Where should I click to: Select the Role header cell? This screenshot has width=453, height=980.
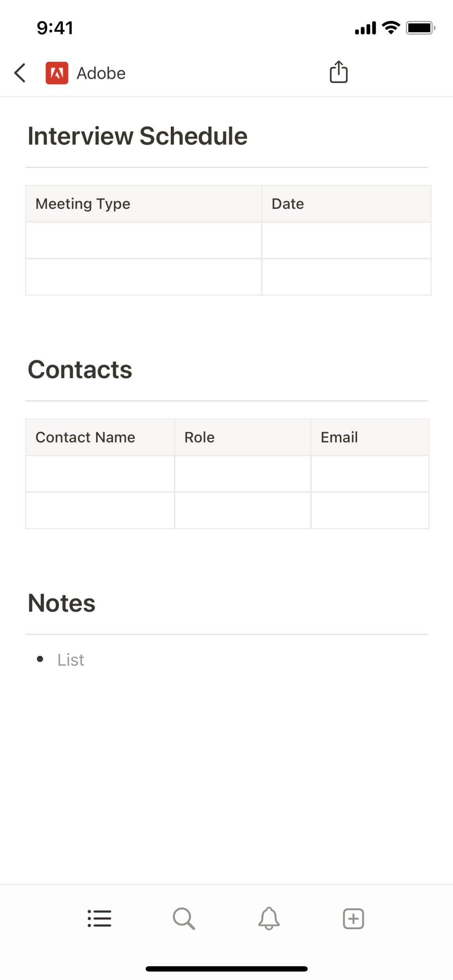[x=242, y=437]
